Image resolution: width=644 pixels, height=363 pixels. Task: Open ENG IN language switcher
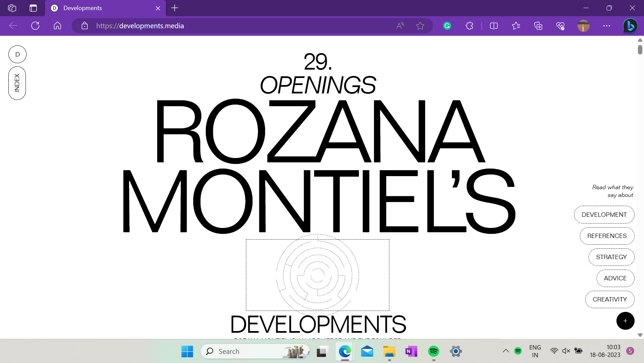pyautogui.click(x=535, y=351)
